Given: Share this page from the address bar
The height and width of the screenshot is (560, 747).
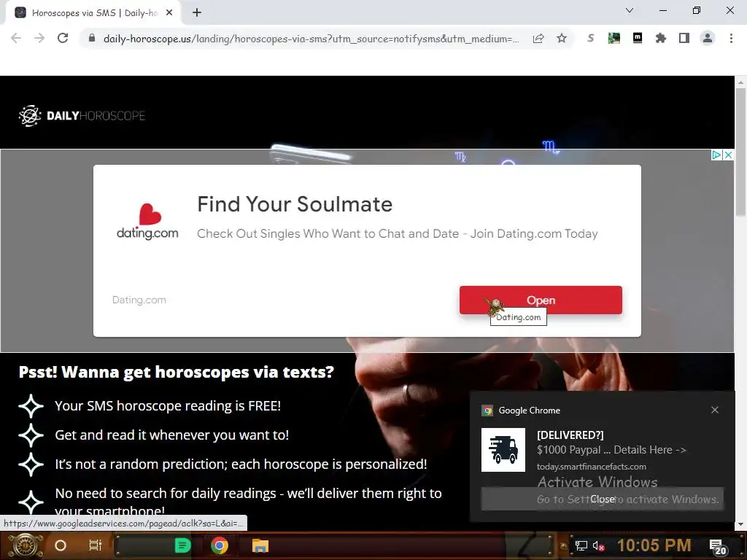Looking at the screenshot, I should pyautogui.click(x=538, y=39).
